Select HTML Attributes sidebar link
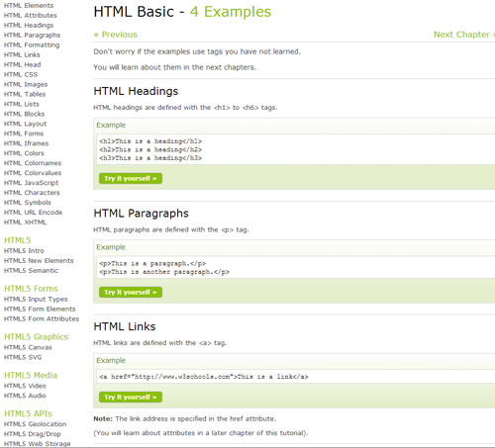The width and height of the screenshot is (495, 448). coord(31,16)
